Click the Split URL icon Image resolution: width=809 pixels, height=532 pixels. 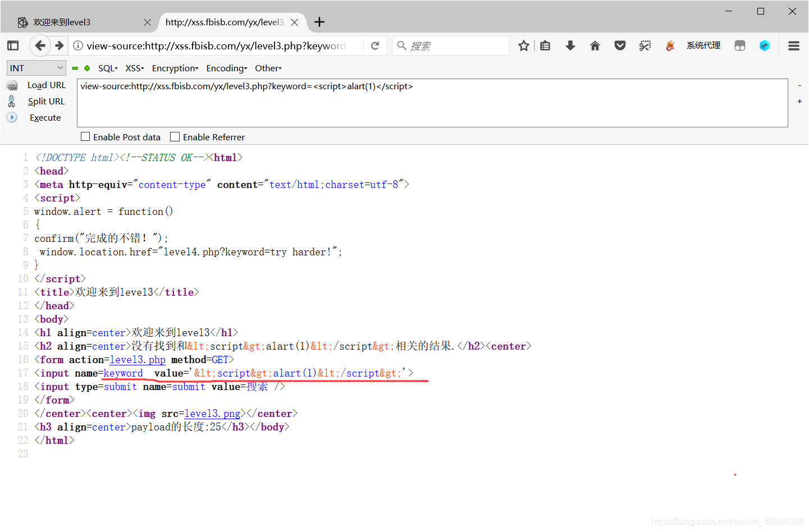click(x=11, y=101)
